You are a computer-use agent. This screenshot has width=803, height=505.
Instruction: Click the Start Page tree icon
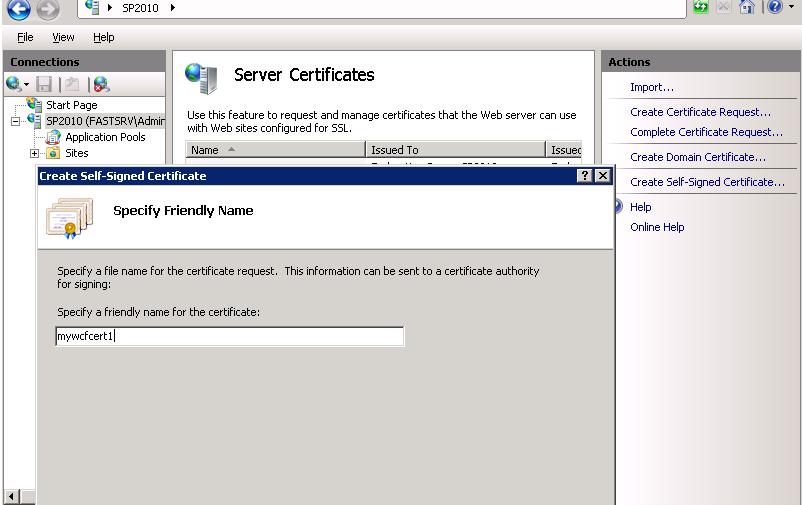[34, 104]
